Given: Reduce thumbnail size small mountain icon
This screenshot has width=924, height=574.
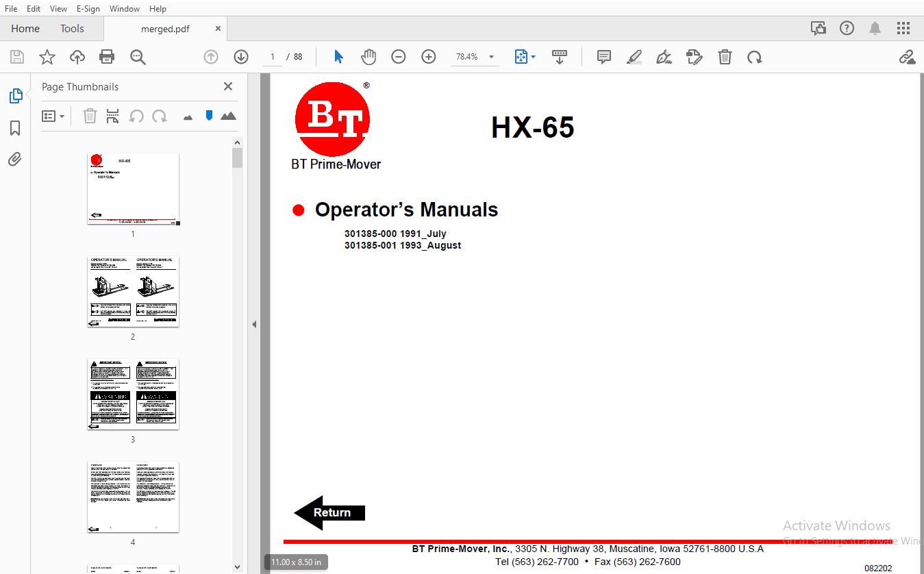Looking at the screenshot, I should click(x=188, y=117).
